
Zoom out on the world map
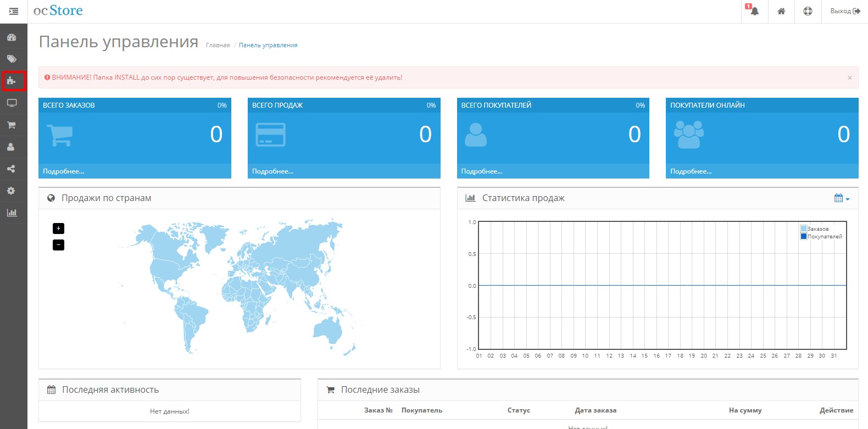58,244
